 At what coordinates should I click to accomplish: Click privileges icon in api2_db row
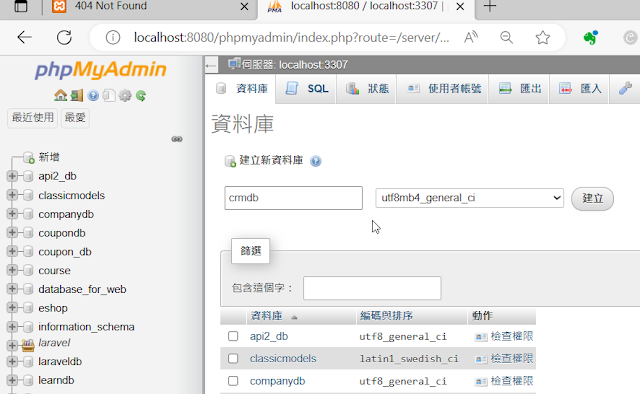[x=481, y=337]
